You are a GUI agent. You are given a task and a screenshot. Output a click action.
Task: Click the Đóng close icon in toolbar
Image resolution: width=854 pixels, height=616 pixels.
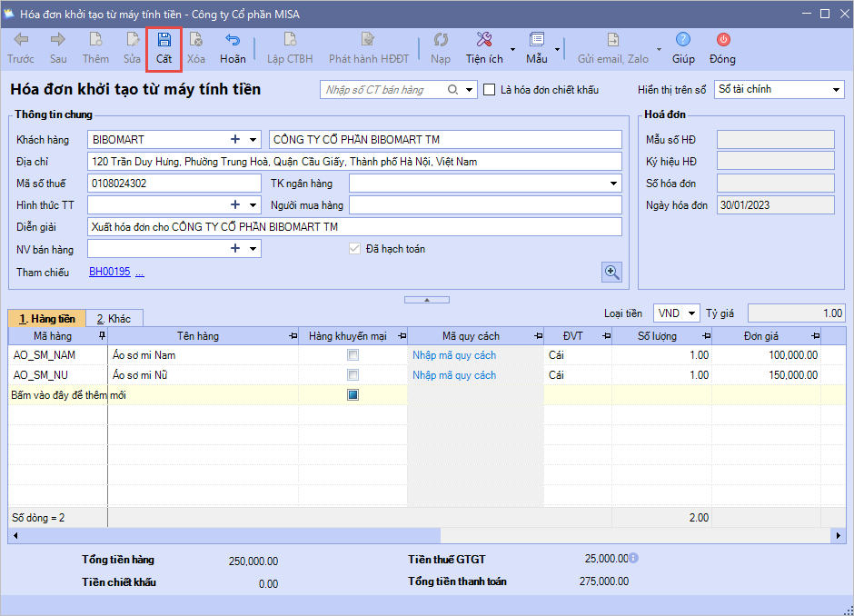point(722,41)
